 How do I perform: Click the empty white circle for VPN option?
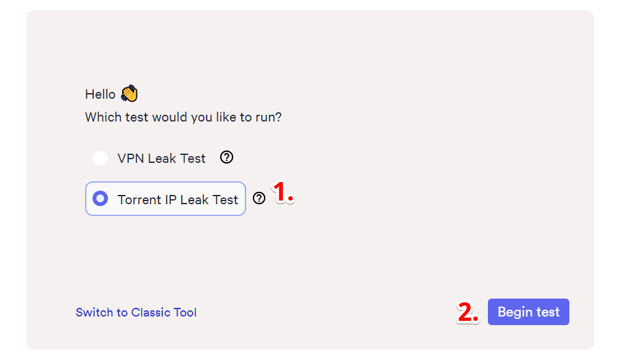coord(100,158)
